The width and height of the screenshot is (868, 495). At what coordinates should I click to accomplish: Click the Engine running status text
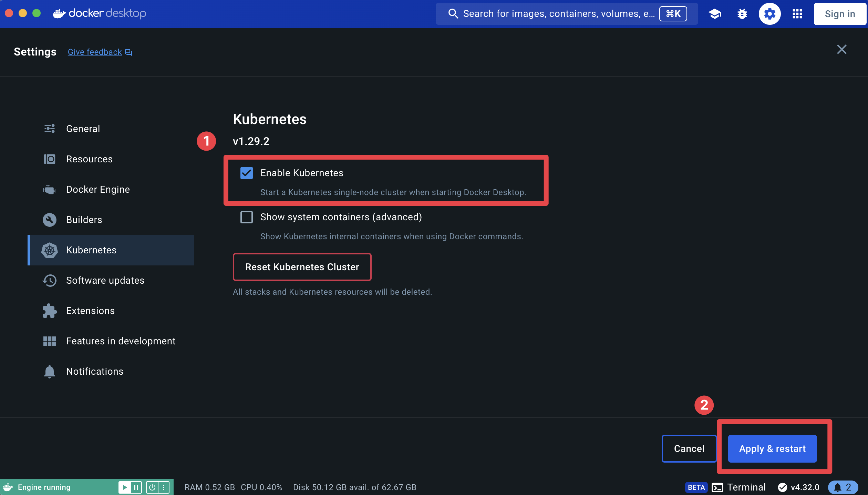[x=44, y=487]
